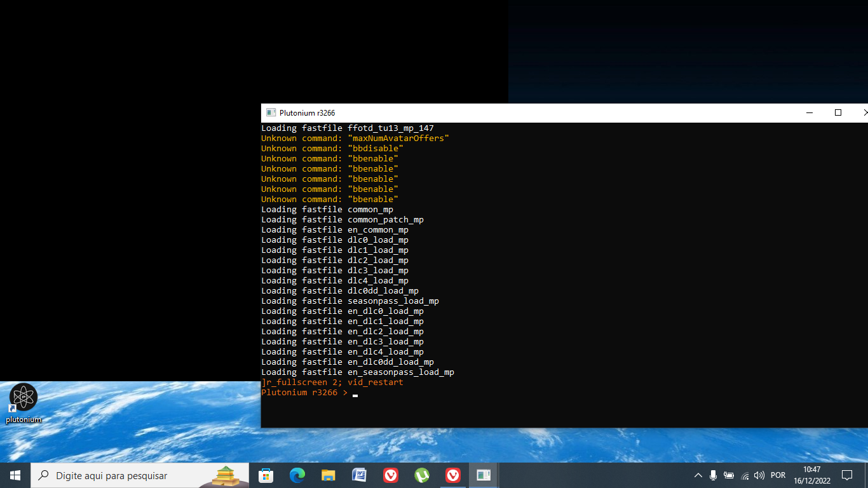
Task: Click the line 'Loading fastfile en_dlc0dd_load_mp'
Action: (348, 362)
